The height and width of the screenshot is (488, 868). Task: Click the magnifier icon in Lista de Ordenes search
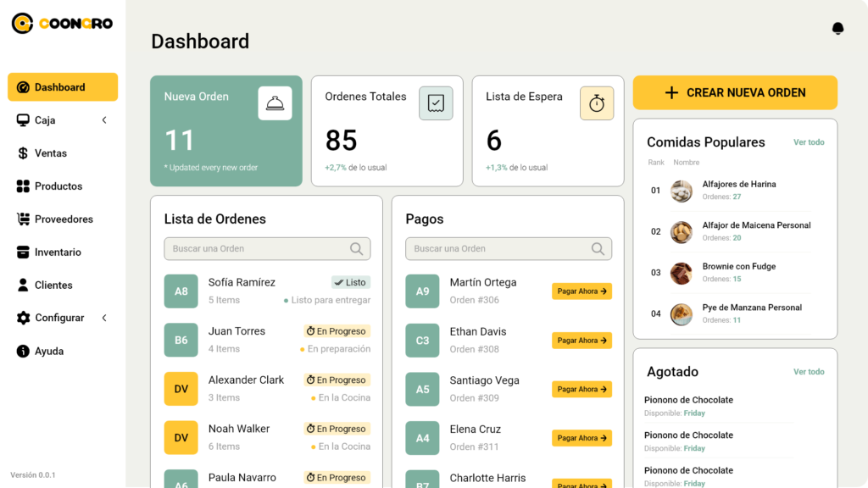(x=357, y=249)
